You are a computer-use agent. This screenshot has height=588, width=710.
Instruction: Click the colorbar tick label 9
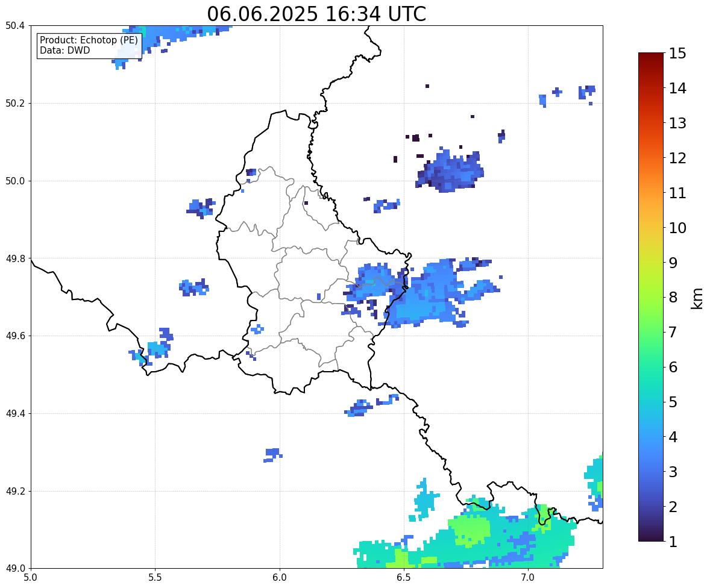click(673, 263)
